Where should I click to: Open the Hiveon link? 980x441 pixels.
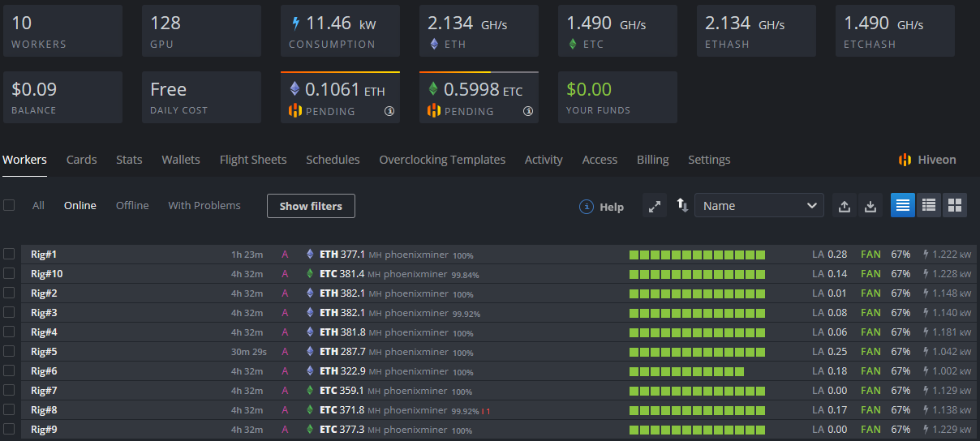[x=927, y=160]
